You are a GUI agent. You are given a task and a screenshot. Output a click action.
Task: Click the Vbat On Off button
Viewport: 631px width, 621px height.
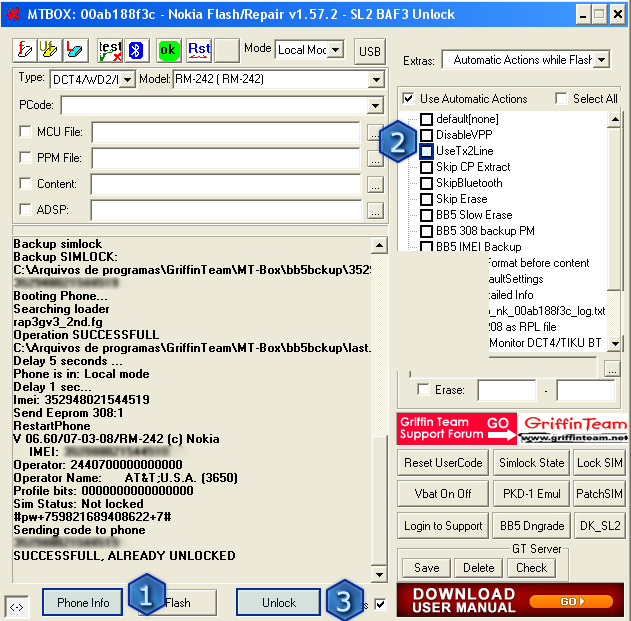443,493
